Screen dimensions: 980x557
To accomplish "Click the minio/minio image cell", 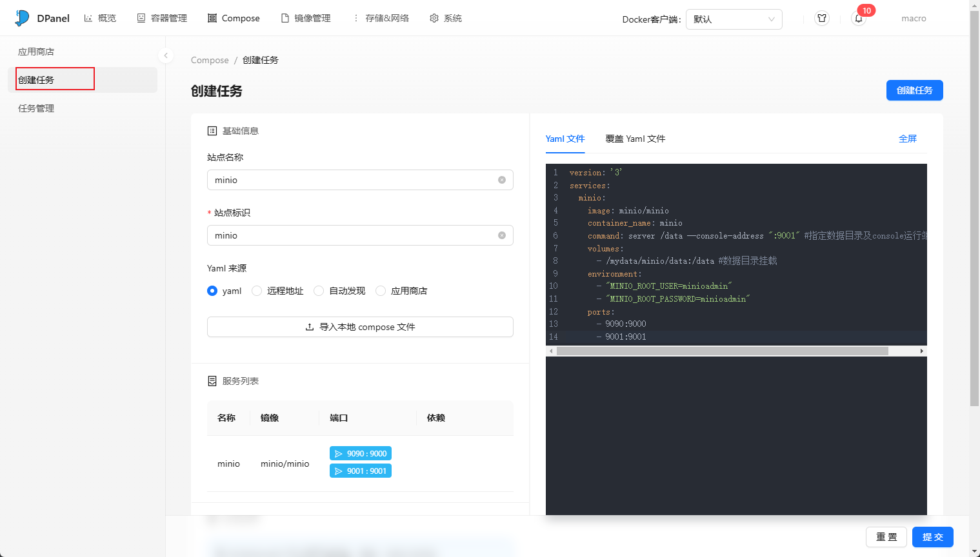I will click(x=285, y=464).
